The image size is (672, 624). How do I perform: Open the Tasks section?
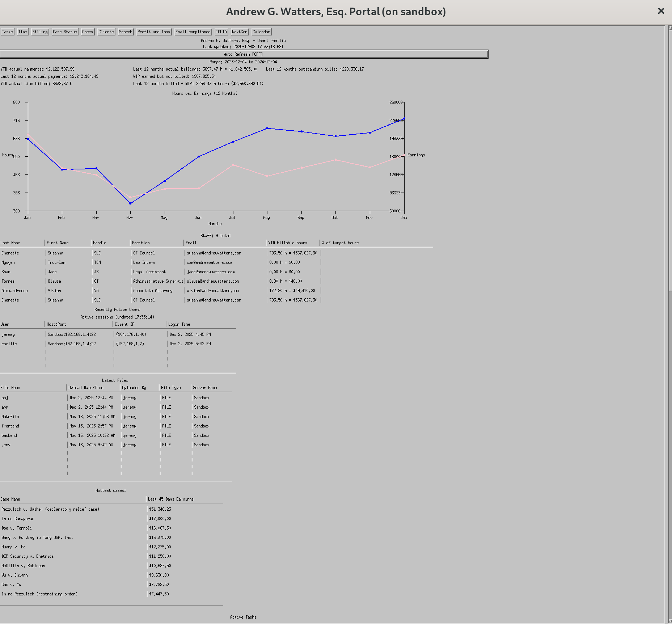point(7,32)
